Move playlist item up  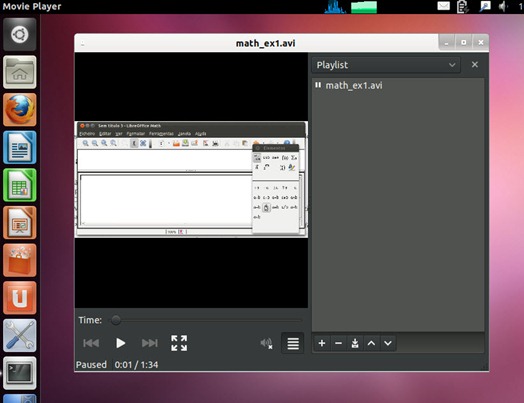371,343
